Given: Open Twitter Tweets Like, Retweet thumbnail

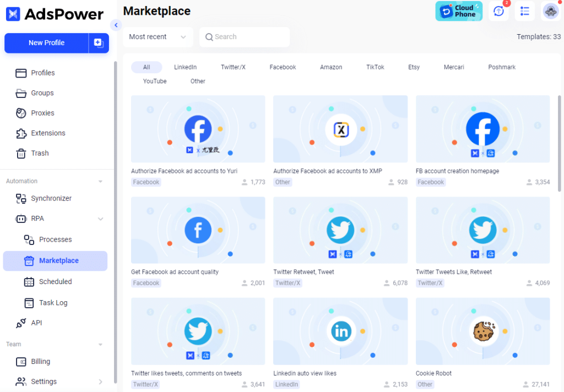Looking at the screenshot, I should pyautogui.click(x=482, y=230).
